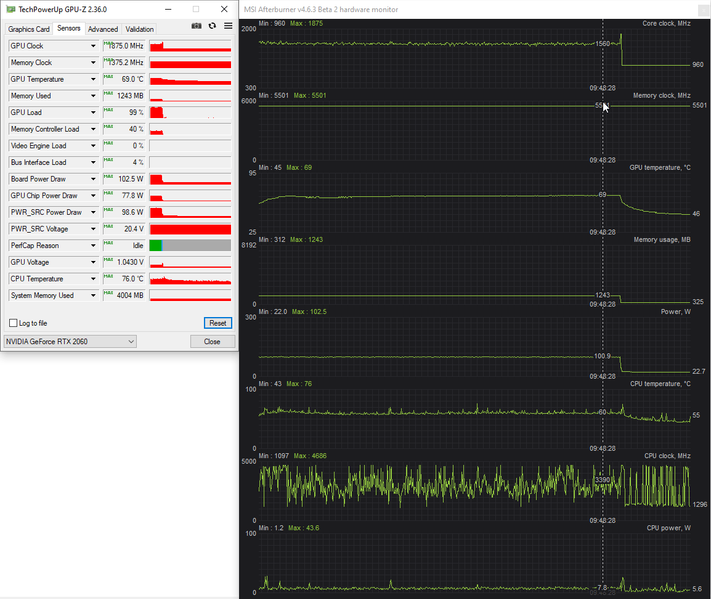Screen dimensions: 711x599
Task: Click the MAX indicator next to GPU Clock value
Action: coord(108,44)
